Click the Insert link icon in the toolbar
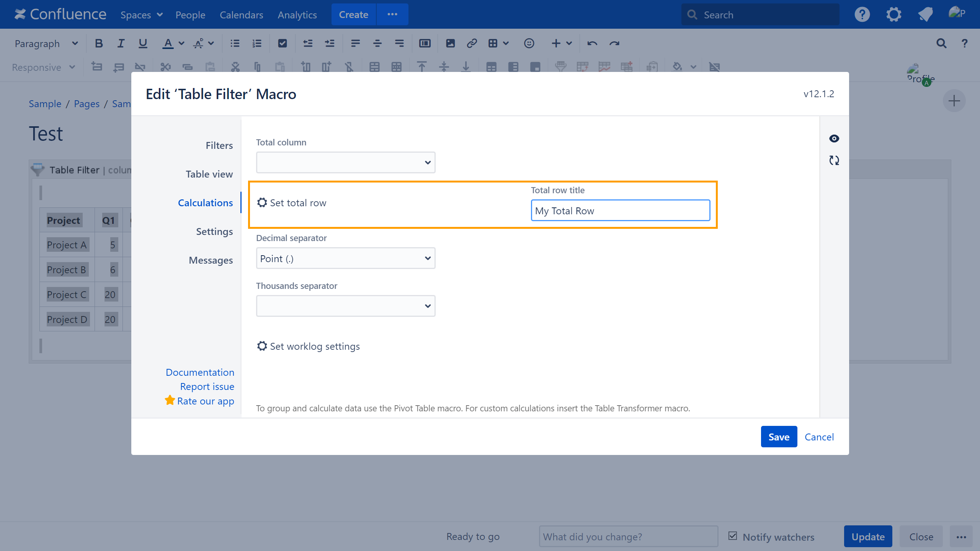The image size is (980, 551). (x=472, y=43)
